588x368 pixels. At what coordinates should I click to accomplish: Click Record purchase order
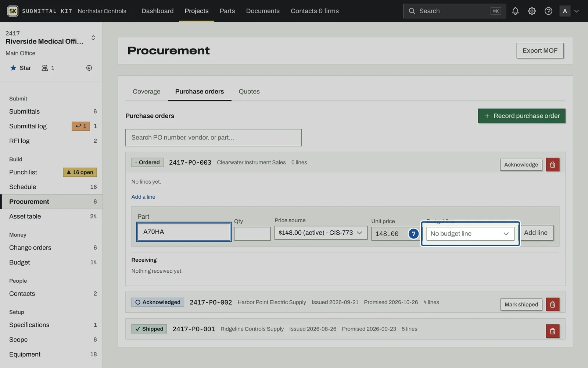pyautogui.click(x=521, y=116)
